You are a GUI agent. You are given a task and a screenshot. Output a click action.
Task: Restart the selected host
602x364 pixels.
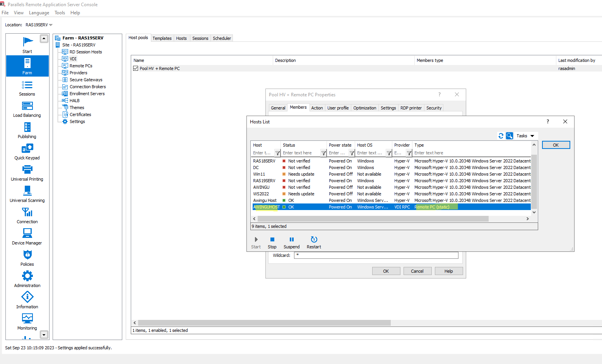pyautogui.click(x=314, y=243)
